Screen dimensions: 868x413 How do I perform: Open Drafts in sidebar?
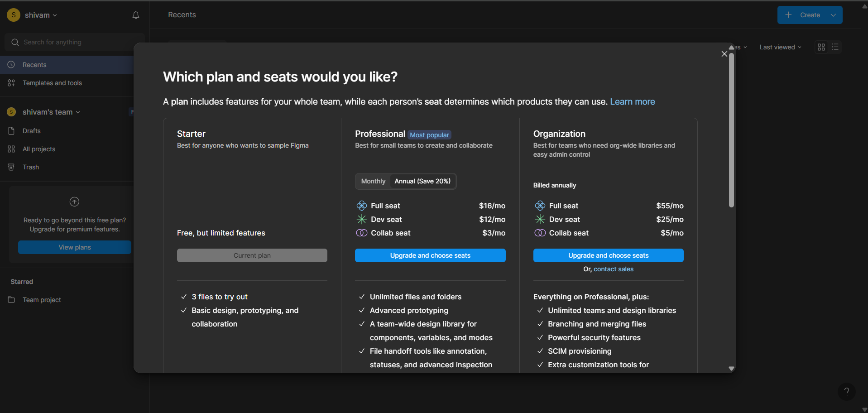pyautogui.click(x=67, y=131)
